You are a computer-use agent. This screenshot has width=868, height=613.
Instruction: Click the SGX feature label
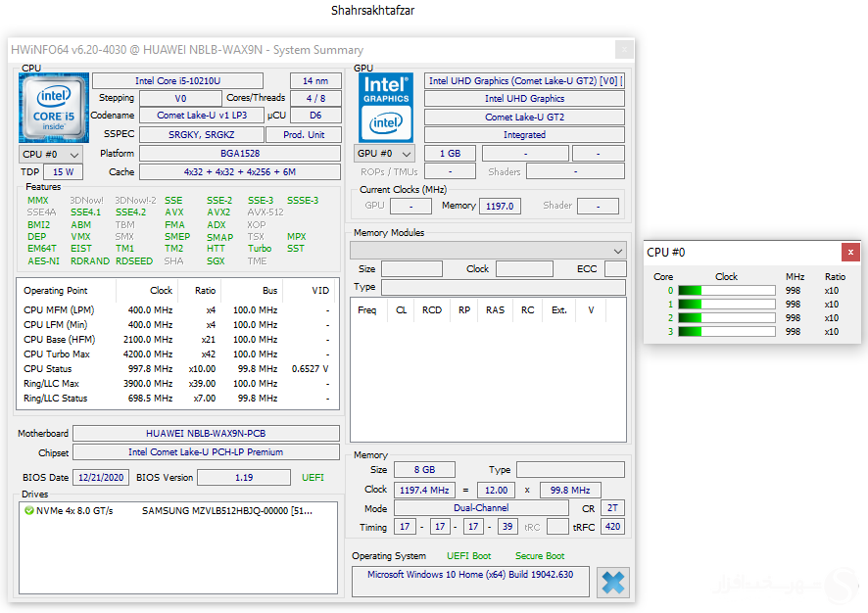(216, 261)
